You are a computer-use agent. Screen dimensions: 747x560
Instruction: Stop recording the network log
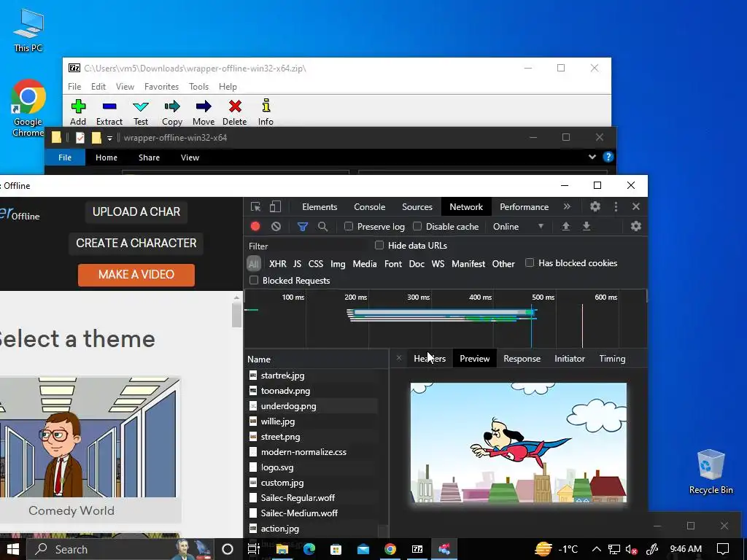pos(255,227)
